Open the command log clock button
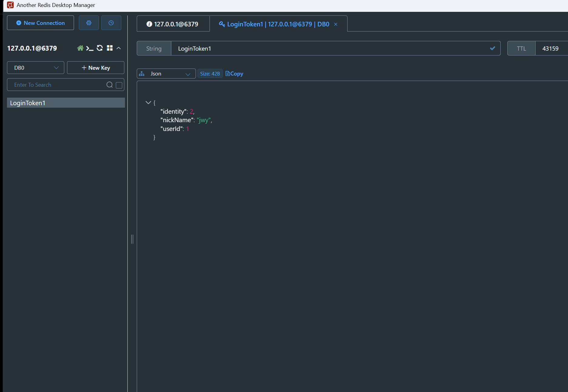The height and width of the screenshot is (392, 568). pyautogui.click(x=111, y=23)
